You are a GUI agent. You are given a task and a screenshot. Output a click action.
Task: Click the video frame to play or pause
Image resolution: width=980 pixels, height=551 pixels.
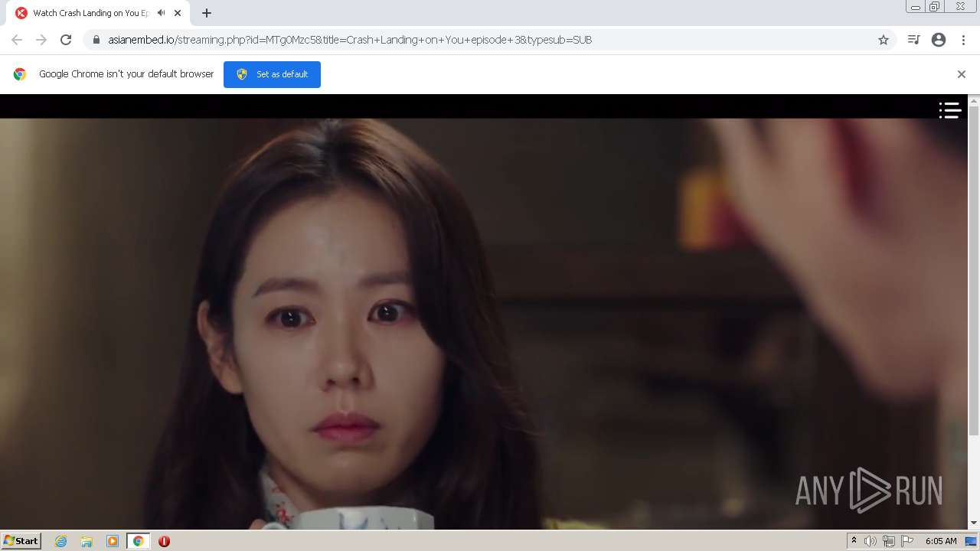484,323
